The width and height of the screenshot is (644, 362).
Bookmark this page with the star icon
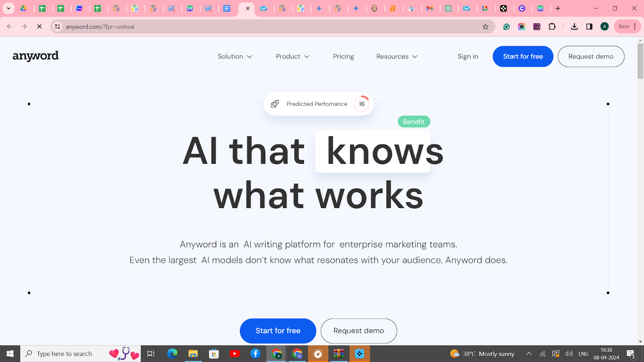485,27
